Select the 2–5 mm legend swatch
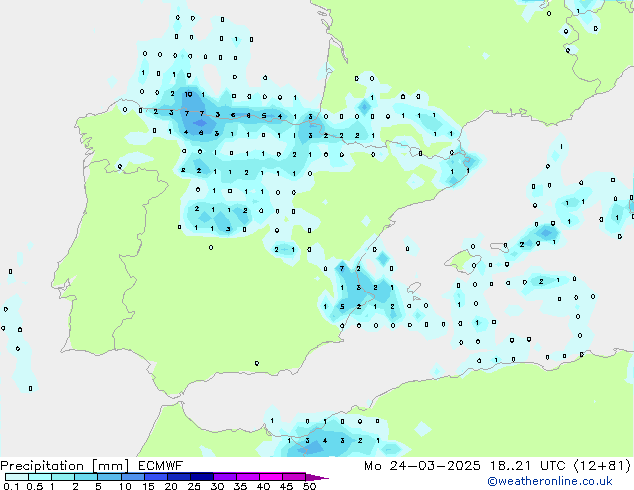This screenshot has height=490, width=634. point(86,477)
